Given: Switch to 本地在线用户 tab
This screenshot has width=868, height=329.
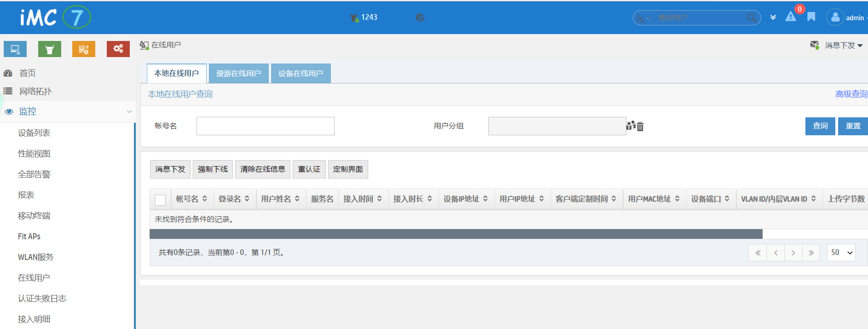Looking at the screenshot, I should pos(177,73).
